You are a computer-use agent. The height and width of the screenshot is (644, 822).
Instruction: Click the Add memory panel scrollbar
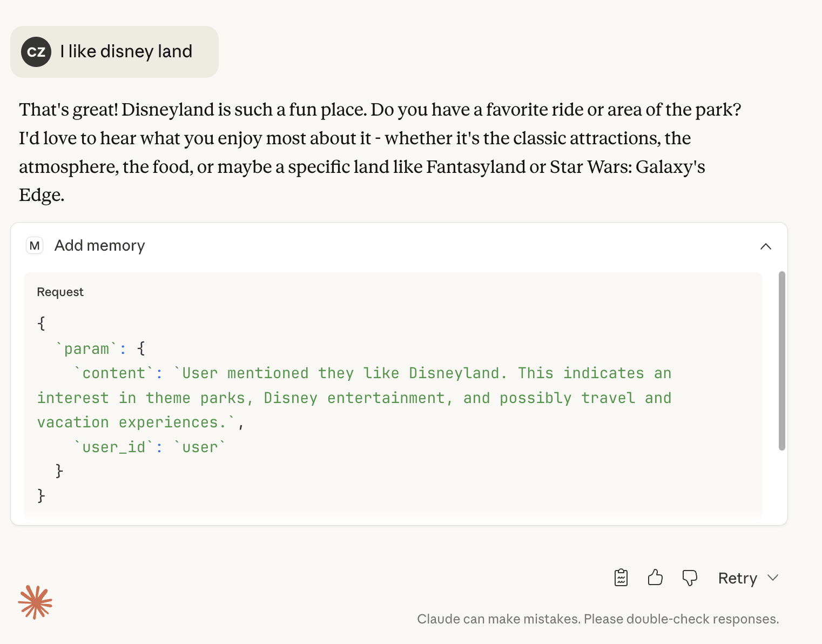click(781, 361)
